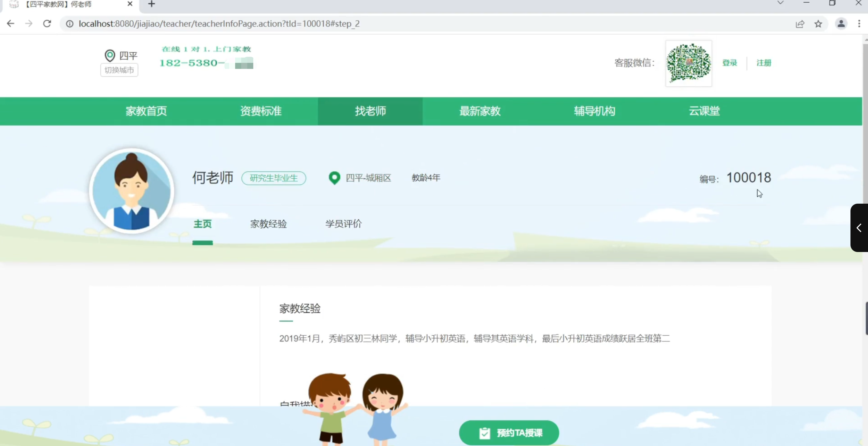Screen dimensions: 868x446
Task: Switch to the 家教经验 tab
Action: click(x=268, y=224)
